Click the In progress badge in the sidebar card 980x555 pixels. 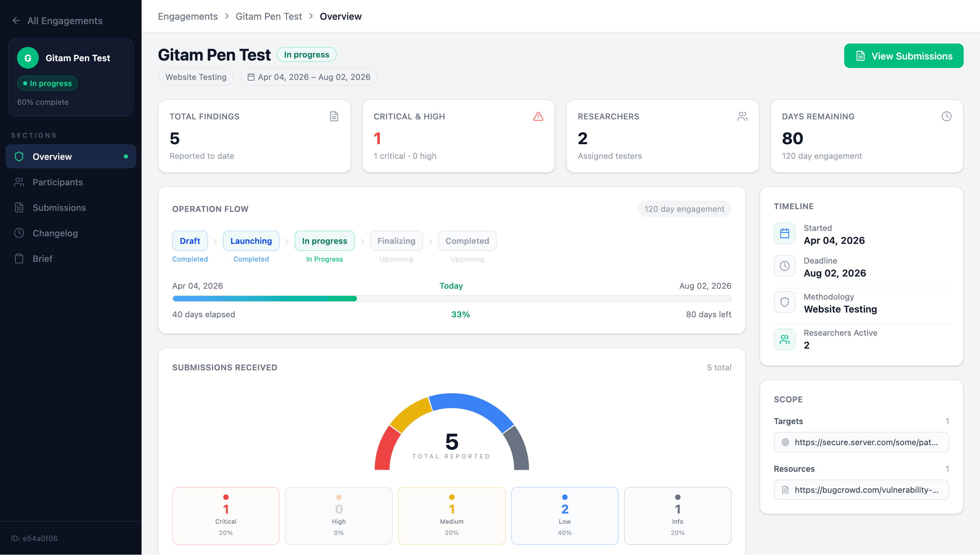(x=47, y=83)
